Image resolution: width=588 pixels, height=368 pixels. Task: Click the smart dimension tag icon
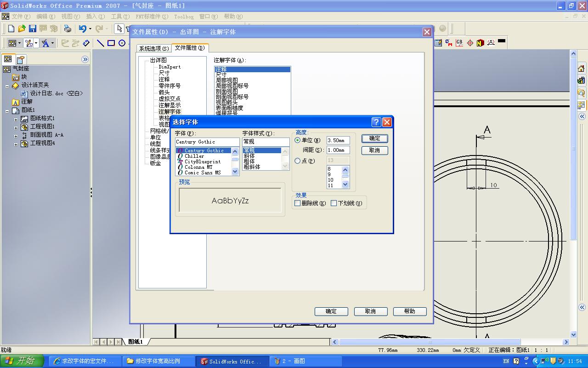click(x=86, y=43)
